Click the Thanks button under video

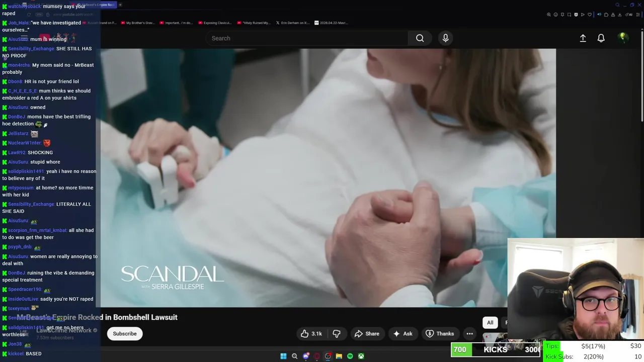[440, 333]
